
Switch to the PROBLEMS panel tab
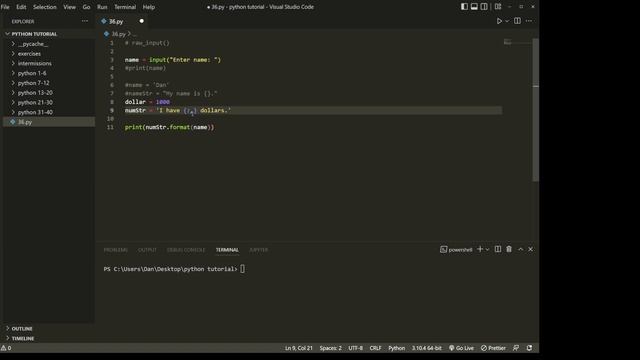pos(116,250)
